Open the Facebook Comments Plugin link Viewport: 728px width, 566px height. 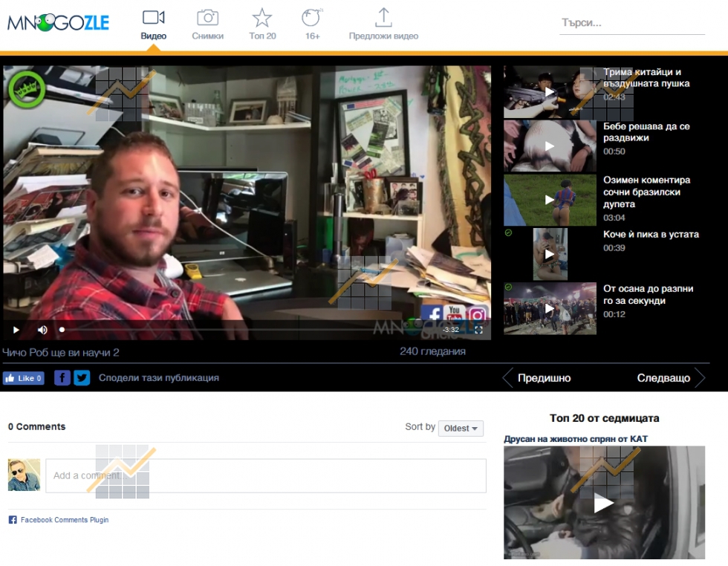click(x=64, y=520)
